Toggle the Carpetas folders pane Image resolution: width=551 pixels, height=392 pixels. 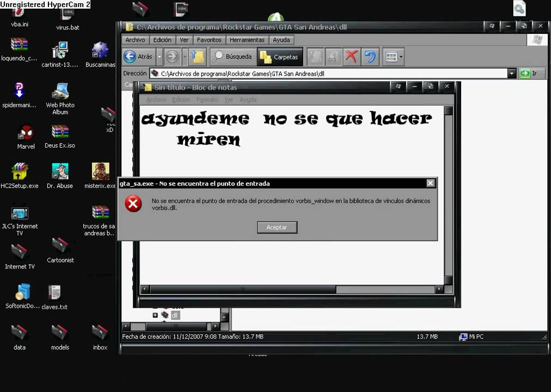[280, 57]
